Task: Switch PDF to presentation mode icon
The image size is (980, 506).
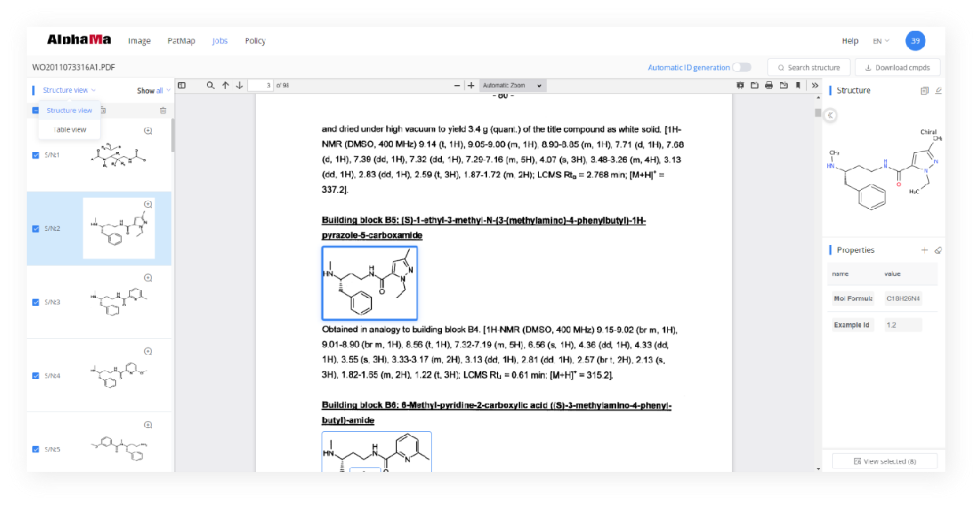Action: coord(740,85)
